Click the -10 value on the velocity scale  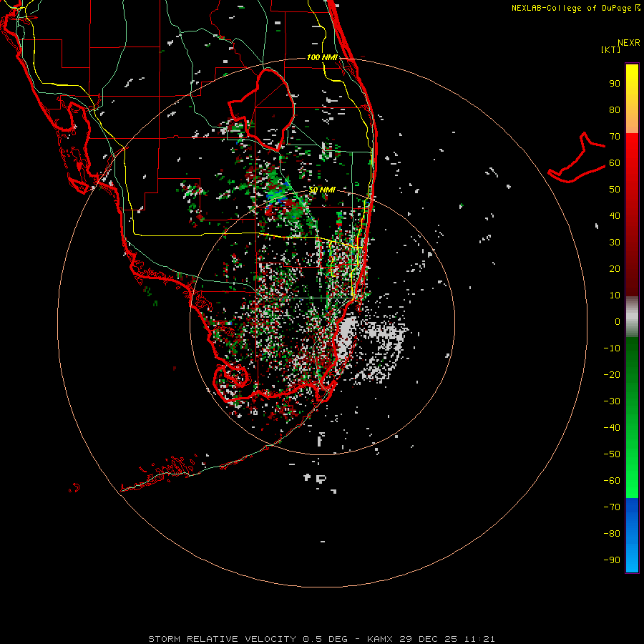tap(612, 348)
